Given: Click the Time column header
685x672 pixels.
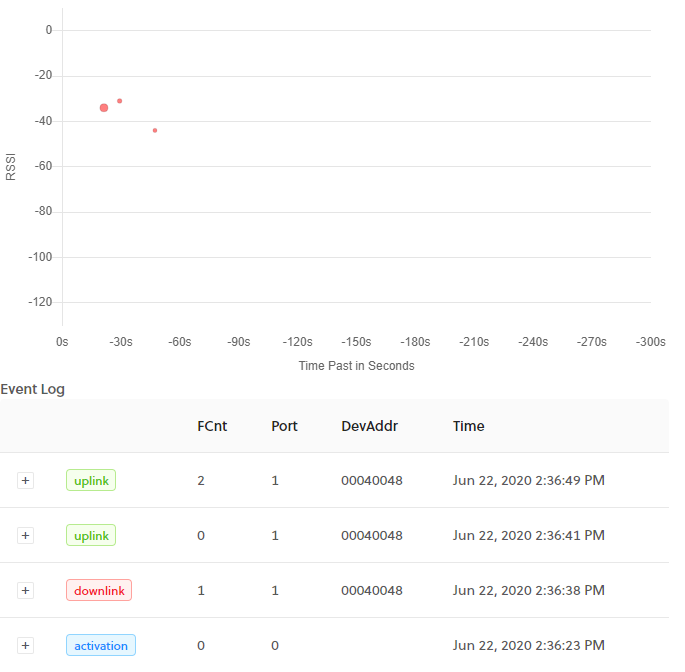Looking at the screenshot, I should (x=468, y=426).
